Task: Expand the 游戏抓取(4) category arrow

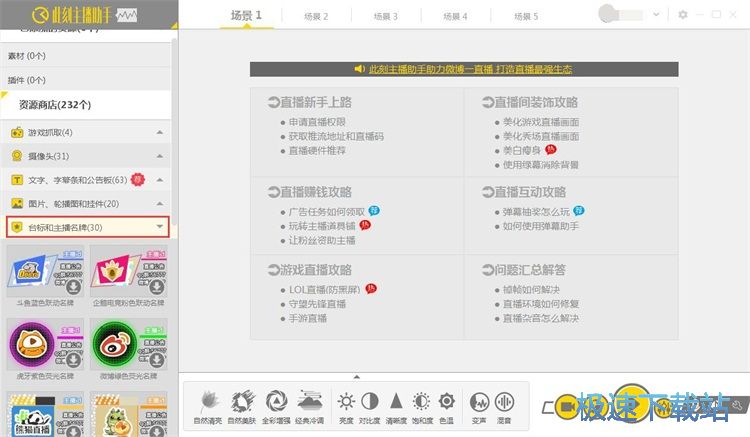Action: [x=160, y=132]
